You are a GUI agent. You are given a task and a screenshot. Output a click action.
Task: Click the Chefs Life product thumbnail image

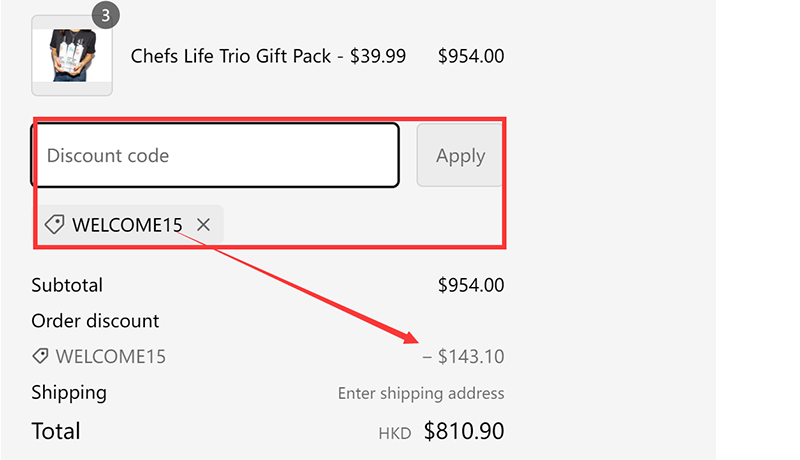[71, 56]
